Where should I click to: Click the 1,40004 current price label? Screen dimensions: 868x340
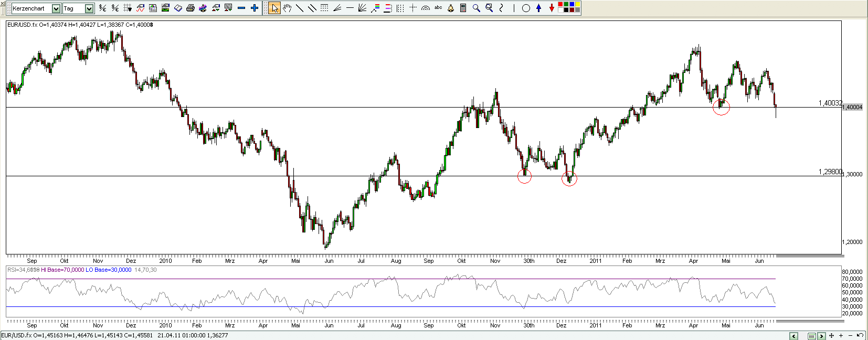pos(852,107)
